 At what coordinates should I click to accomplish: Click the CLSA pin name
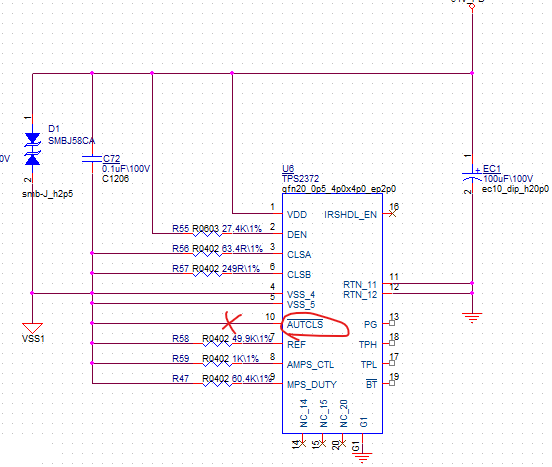click(x=299, y=254)
